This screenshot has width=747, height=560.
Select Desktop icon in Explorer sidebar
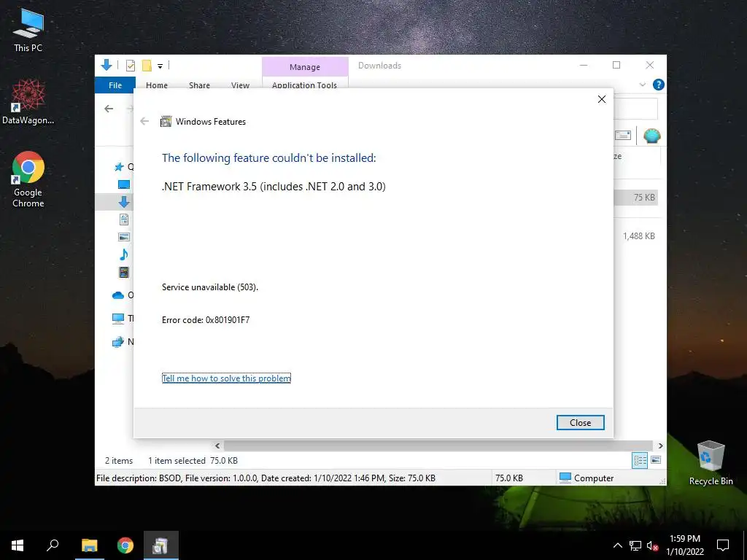click(x=124, y=184)
